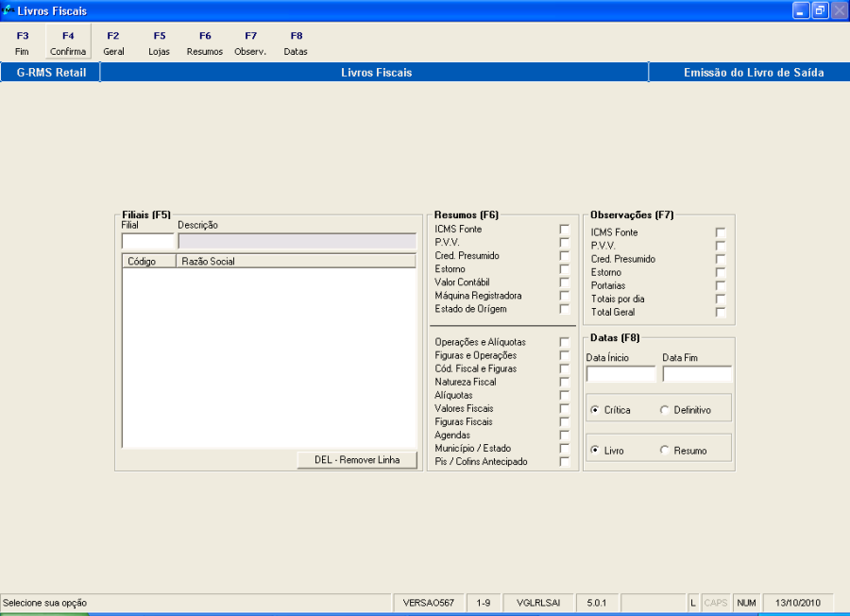Enable the Pis / Cofins Antecipado checkbox
The height and width of the screenshot is (616, 850).
coord(565,461)
